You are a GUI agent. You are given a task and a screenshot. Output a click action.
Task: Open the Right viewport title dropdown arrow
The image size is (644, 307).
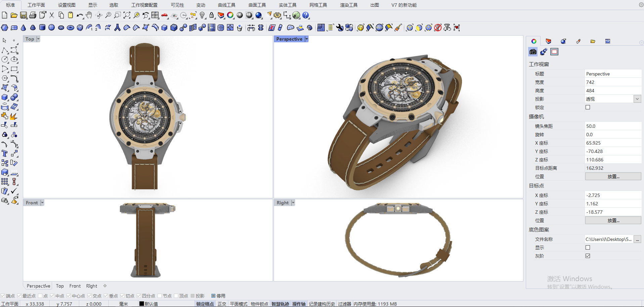click(x=293, y=203)
